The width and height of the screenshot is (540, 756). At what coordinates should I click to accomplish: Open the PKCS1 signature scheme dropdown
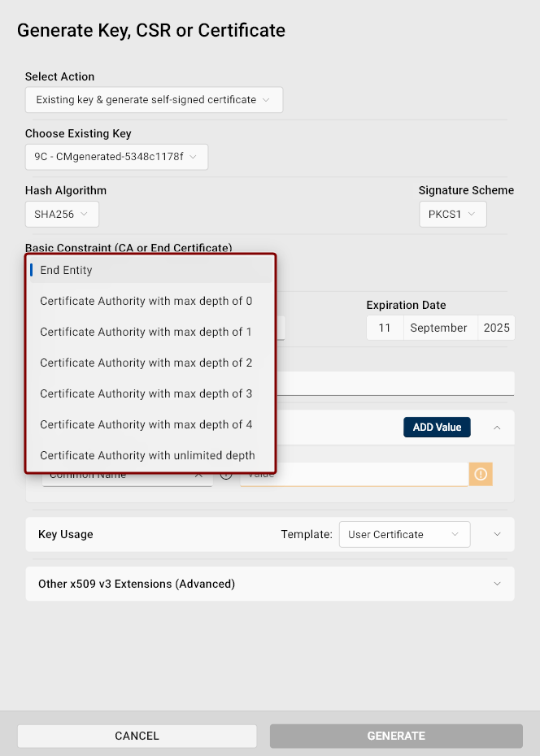point(453,214)
